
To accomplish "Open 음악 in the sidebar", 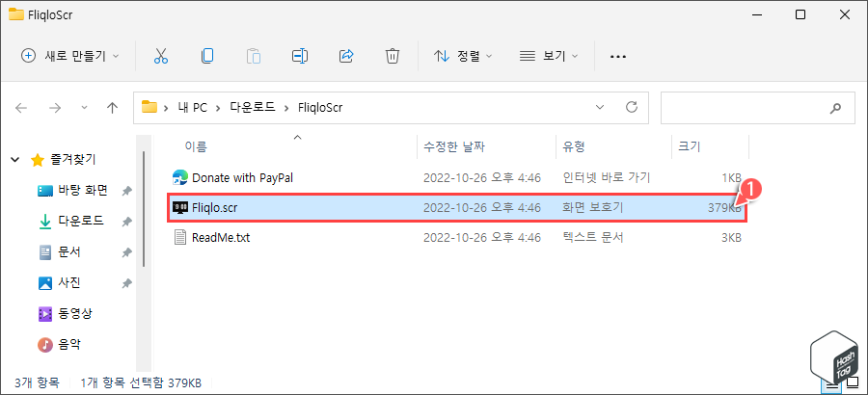I will point(69,345).
